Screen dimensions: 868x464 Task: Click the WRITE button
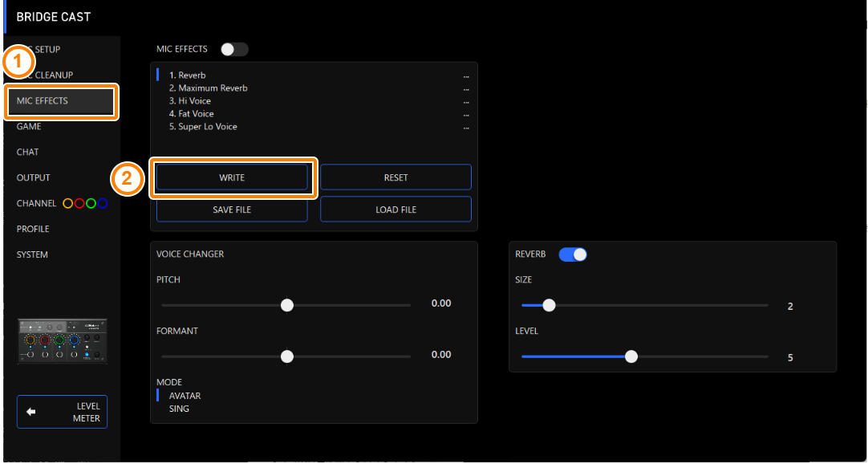point(232,177)
